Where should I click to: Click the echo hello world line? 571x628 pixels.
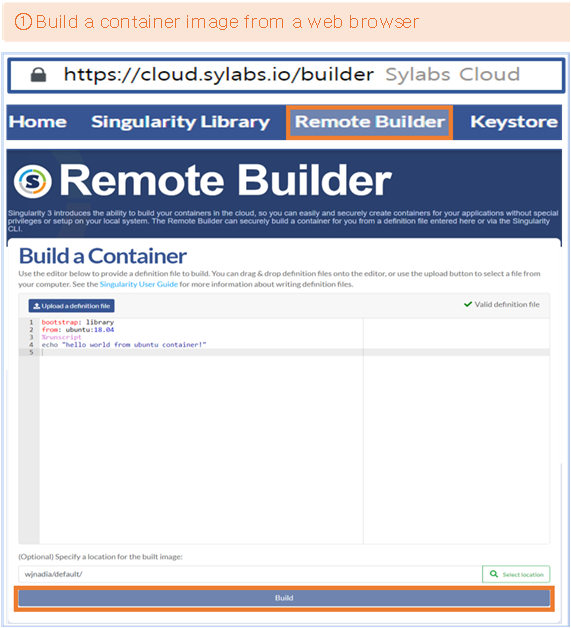[x=124, y=345]
